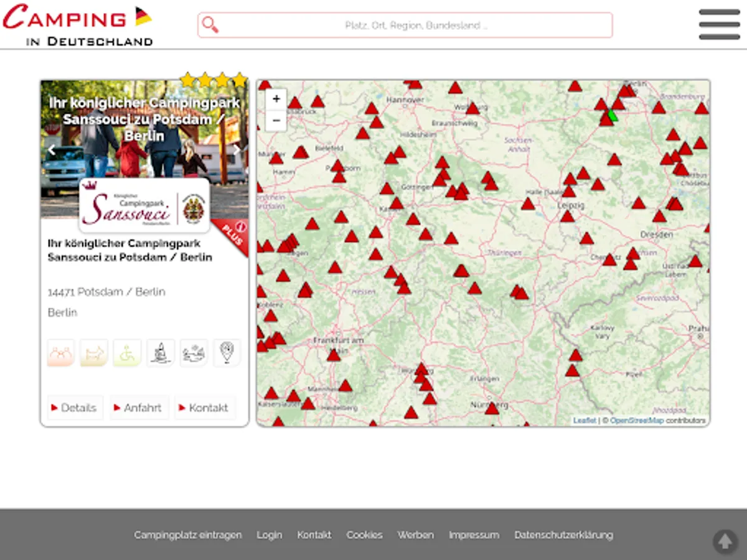The width and height of the screenshot is (747, 560).
Task: Open the campsite title link below the photo
Action: tap(130, 250)
